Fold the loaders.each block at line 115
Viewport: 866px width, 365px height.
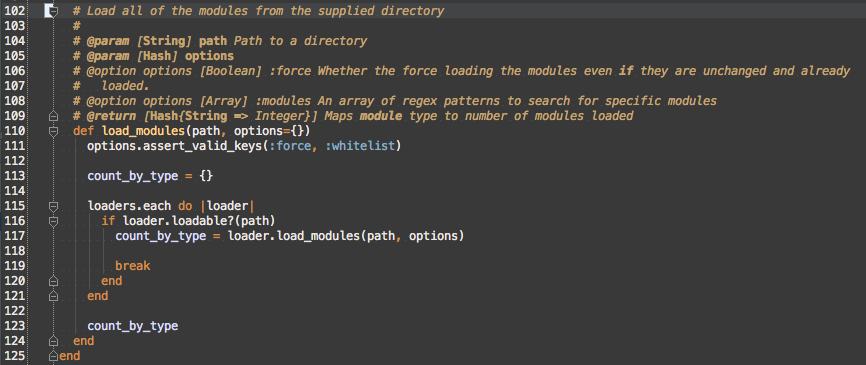[53, 207]
